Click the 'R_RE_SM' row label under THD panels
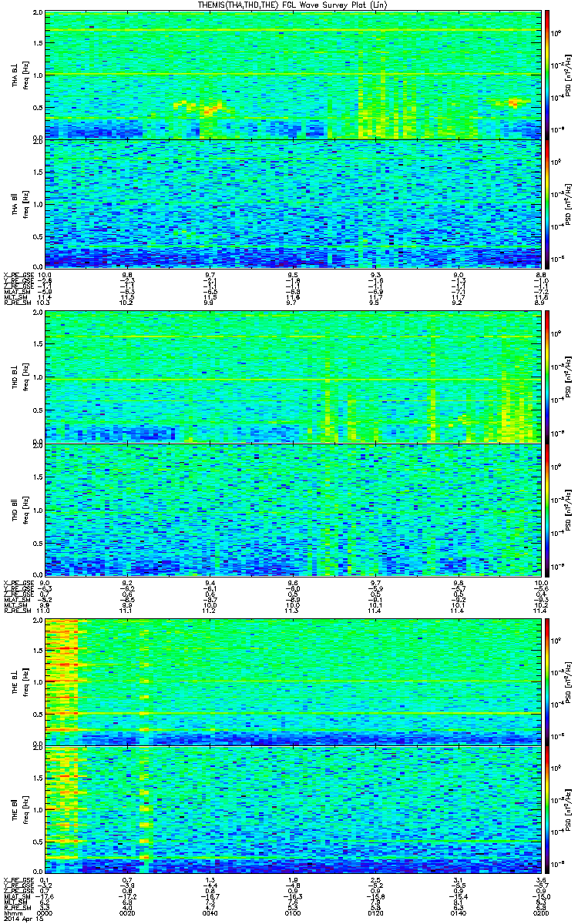 coord(18,611)
